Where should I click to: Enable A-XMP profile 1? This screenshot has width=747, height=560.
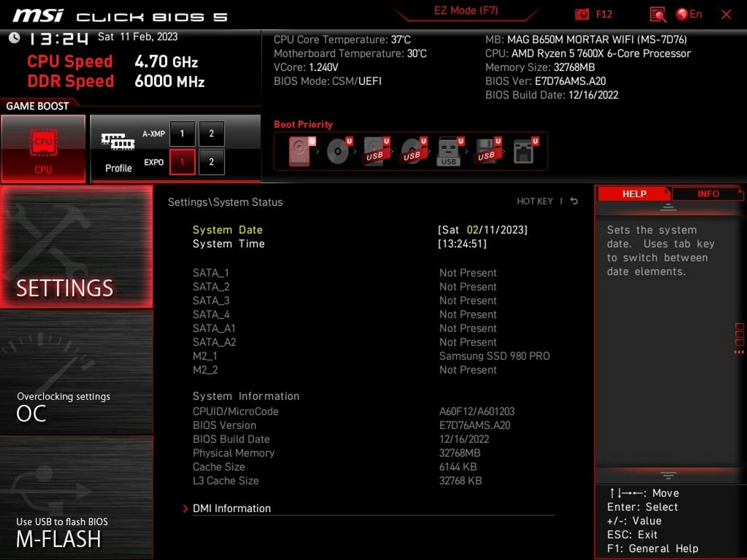coord(182,134)
